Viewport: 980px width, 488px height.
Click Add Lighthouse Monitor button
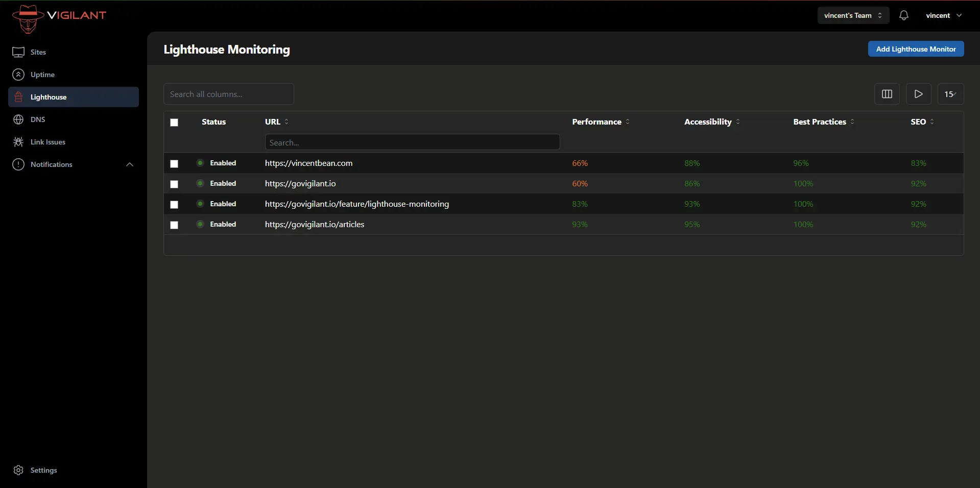[x=916, y=49]
